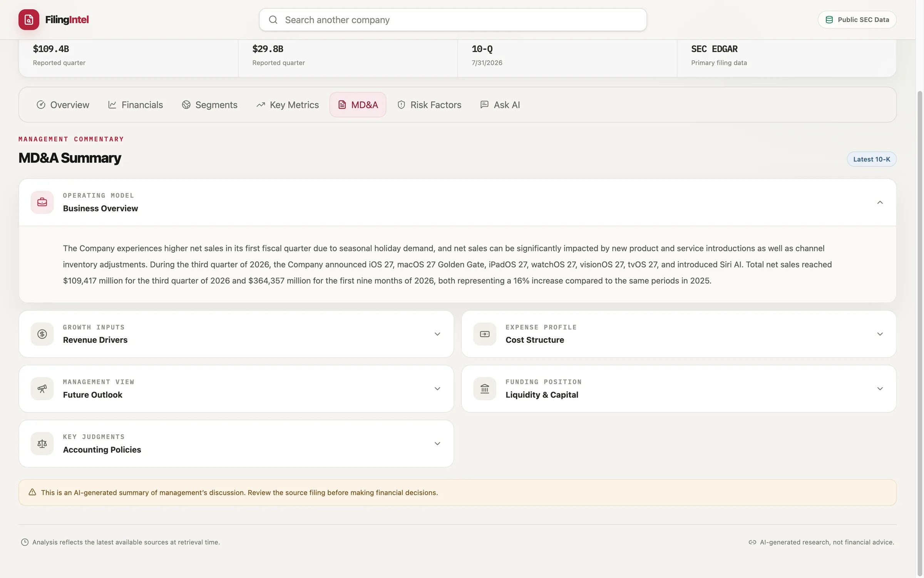Click the Business Overview summary paragraph
Image resolution: width=924 pixels, height=578 pixels.
tap(447, 264)
